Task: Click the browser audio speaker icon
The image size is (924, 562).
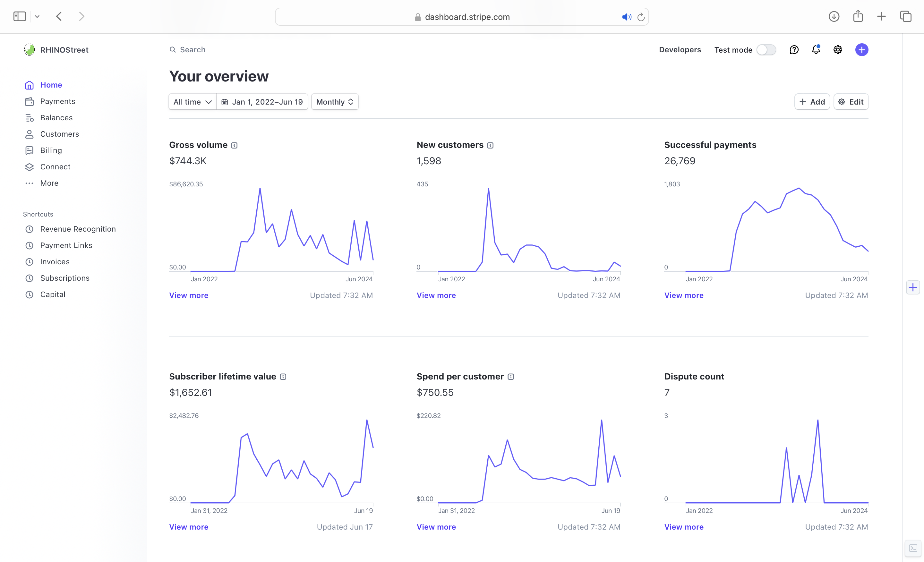Action: point(626,17)
